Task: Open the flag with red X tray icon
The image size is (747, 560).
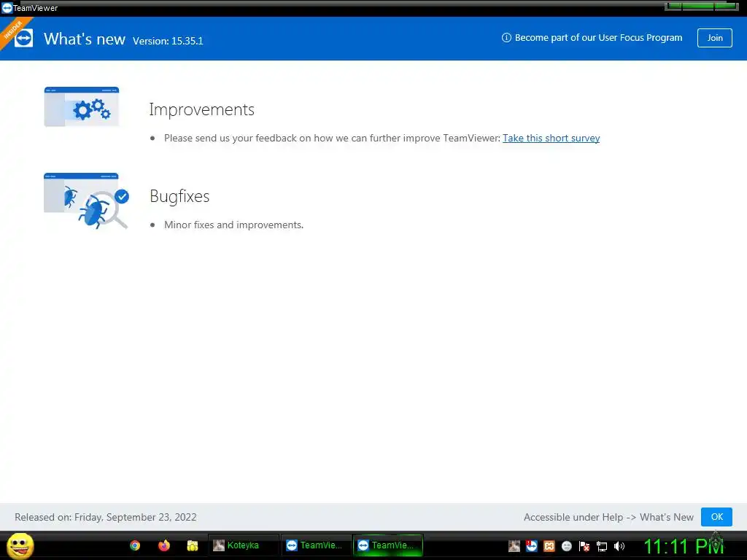Action: (584, 546)
